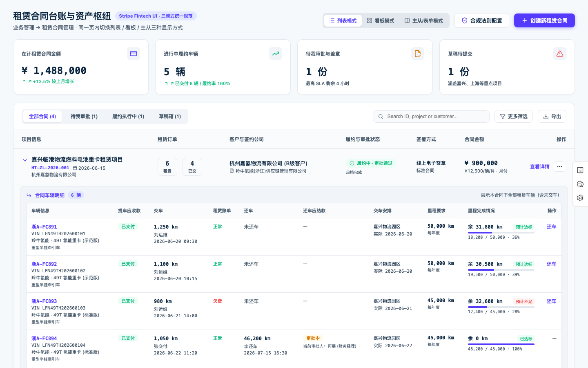This screenshot has width=588, height=368.
Task: Click customer name 杭州嘉氢物流有限公司 (B级客户)
Action: click(268, 163)
